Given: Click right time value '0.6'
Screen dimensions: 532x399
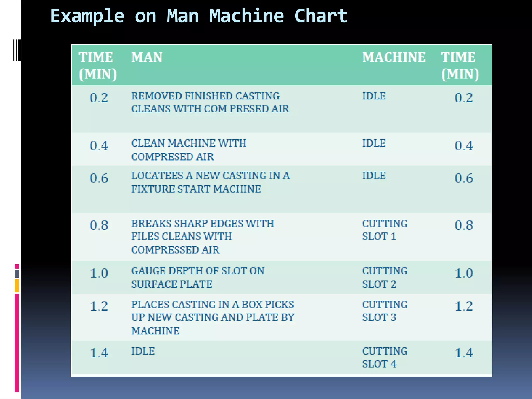Looking at the screenshot, I should click(x=464, y=178).
